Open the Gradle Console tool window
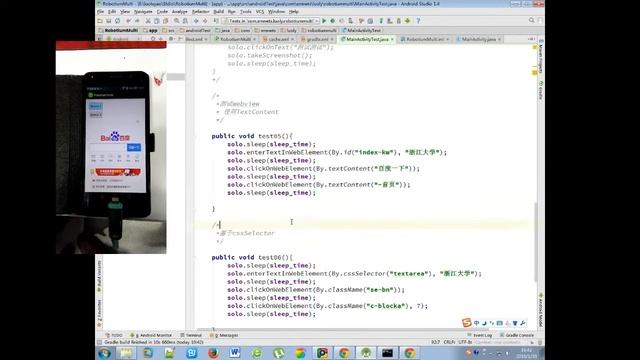 pyautogui.click(x=517, y=335)
